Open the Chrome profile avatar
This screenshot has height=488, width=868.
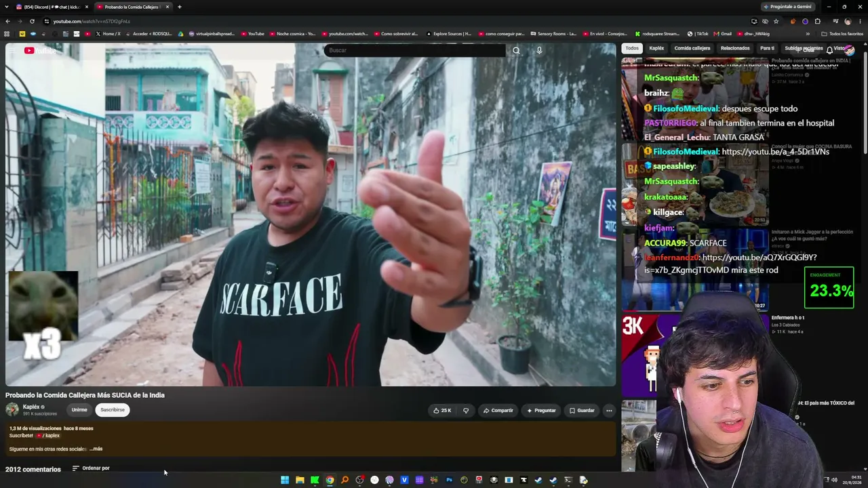(x=848, y=21)
